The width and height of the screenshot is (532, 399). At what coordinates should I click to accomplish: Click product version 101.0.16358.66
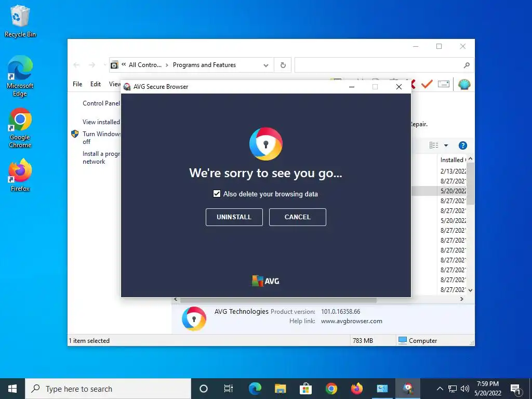tap(341, 312)
